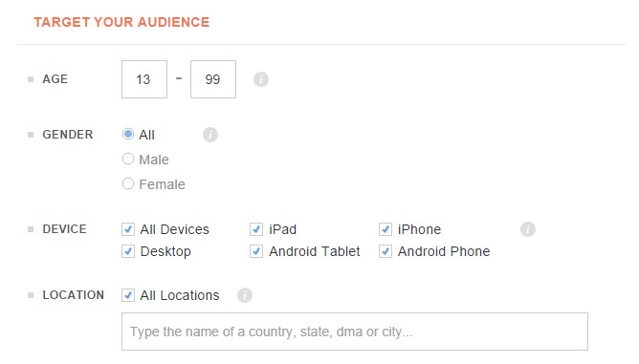This screenshot has height=364, width=639.
Task: Toggle the iPad device checkbox
Action: coord(256,229)
